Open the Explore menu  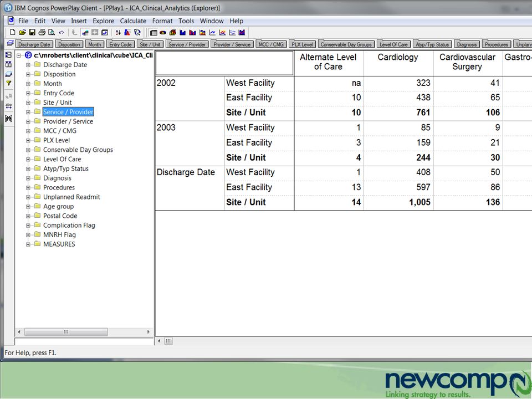click(103, 21)
